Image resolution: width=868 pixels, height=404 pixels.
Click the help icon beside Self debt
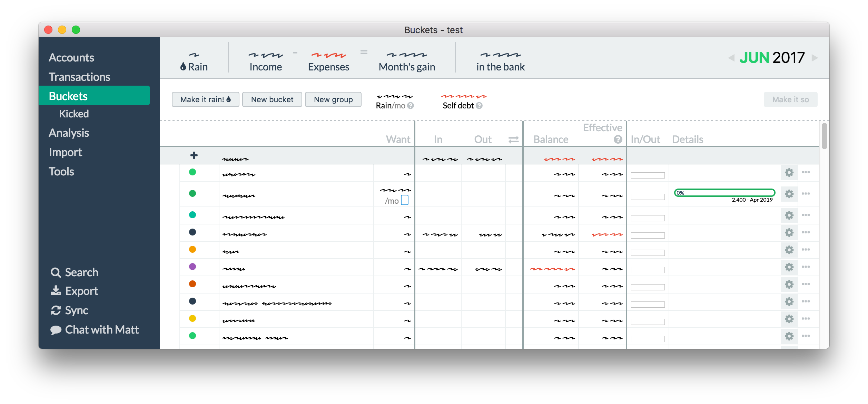coord(479,106)
